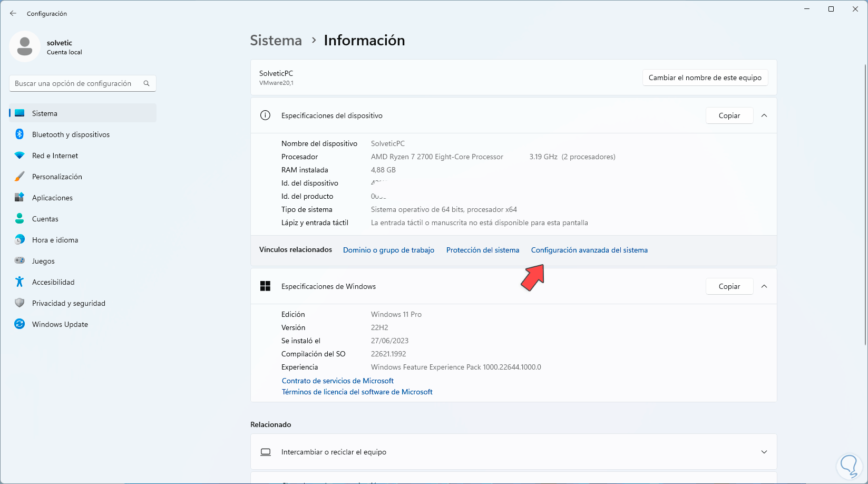Open Aplicaciones in the sidebar
Screen dimensions: 868x484
52,198
